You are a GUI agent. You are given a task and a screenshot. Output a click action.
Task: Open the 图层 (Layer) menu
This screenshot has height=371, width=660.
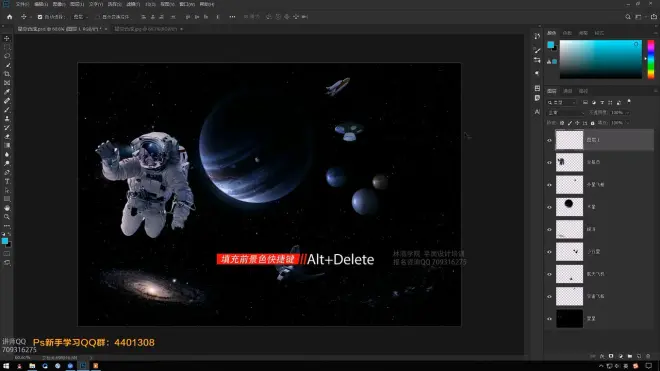[77, 4]
